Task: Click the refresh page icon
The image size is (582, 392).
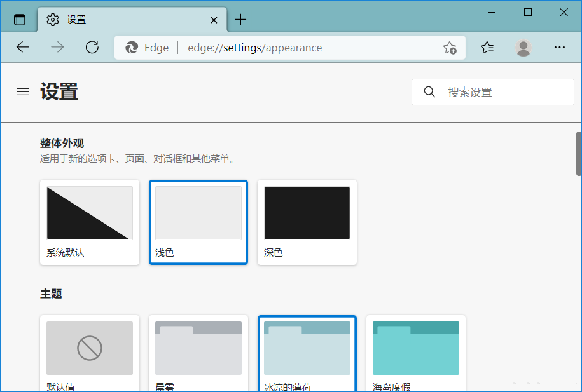Action: click(x=92, y=47)
